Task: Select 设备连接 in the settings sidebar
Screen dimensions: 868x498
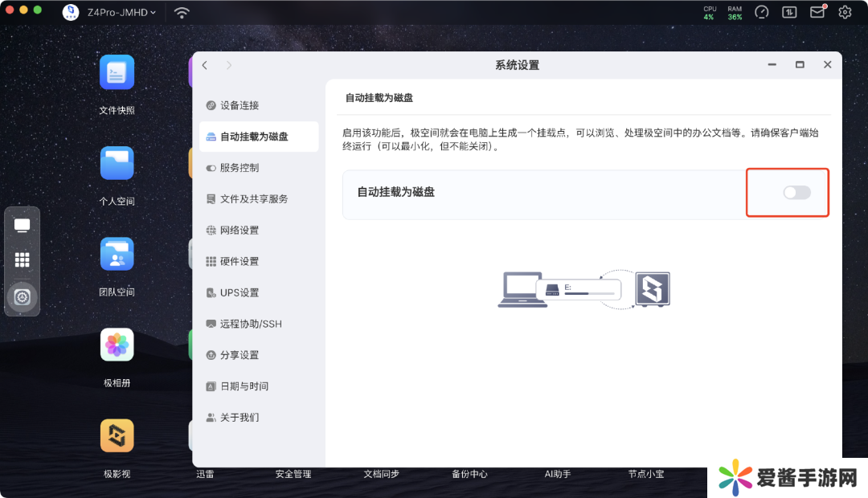Action: [x=239, y=105]
